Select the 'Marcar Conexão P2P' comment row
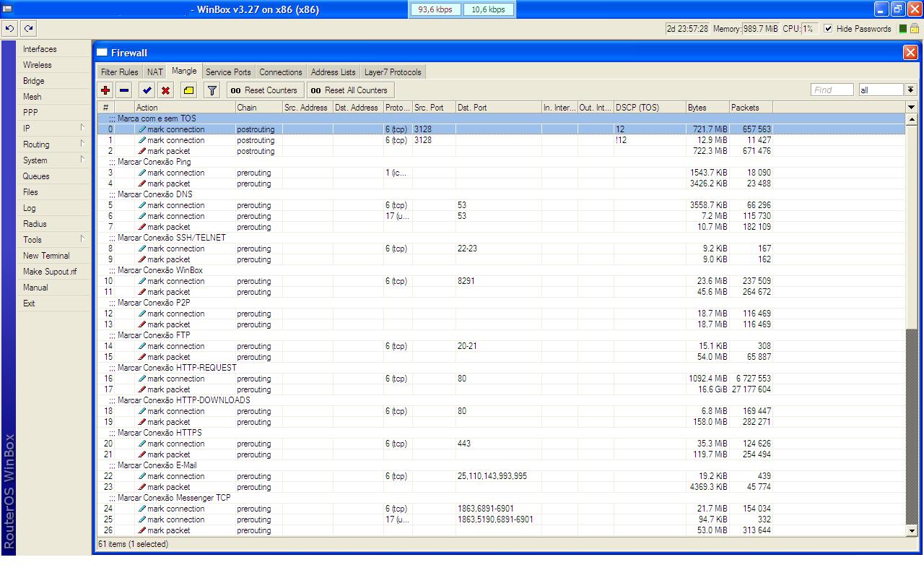This screenshot has width=924, height=578. pos(501,303)
